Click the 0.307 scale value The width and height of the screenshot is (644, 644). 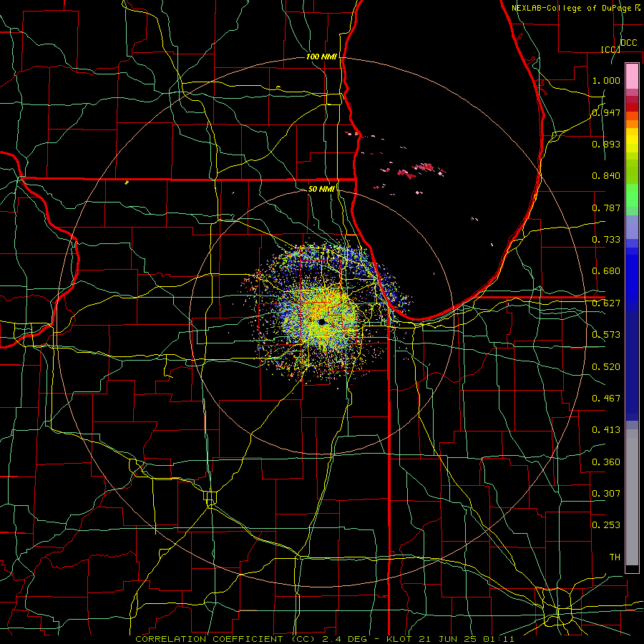[606, 494]
